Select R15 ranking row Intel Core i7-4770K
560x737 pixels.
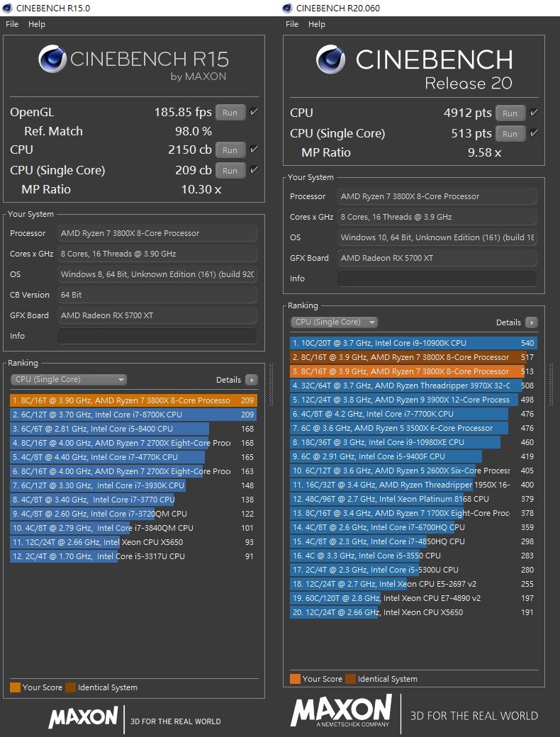click(x=133, y=457)
